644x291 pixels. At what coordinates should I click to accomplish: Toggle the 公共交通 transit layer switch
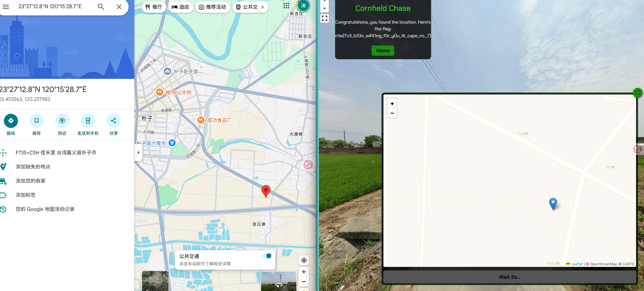(x=266, y=256)
